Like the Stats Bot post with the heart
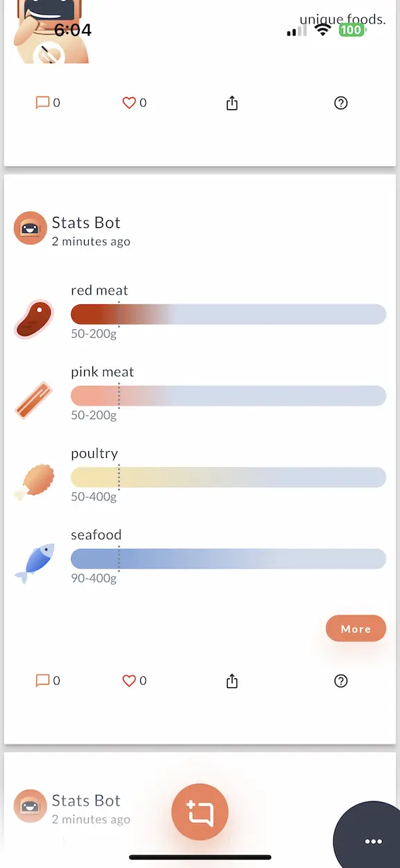The image size is (400, 868). (131, 681)
